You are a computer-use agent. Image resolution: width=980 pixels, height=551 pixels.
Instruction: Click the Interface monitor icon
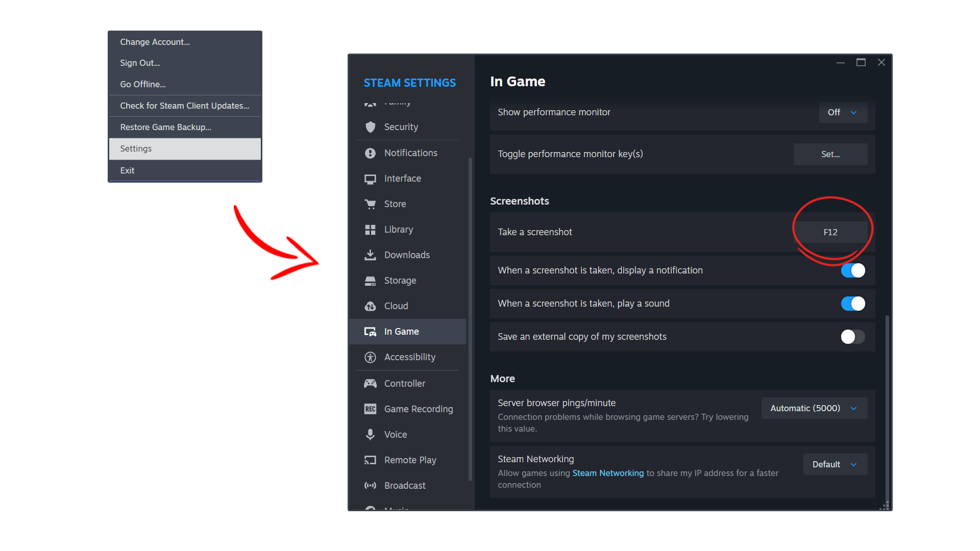[x=371, y=179]
